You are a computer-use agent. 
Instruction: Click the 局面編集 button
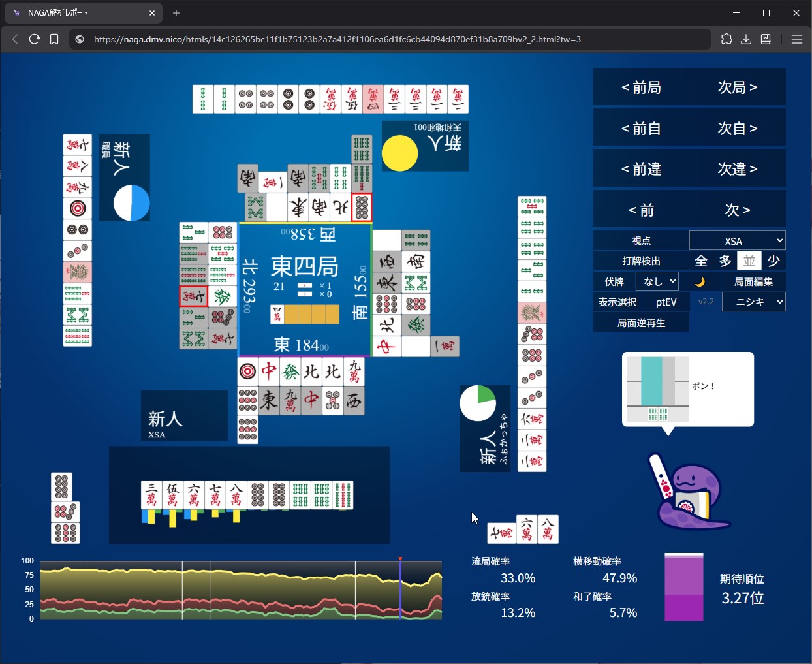tap(753, 281)
